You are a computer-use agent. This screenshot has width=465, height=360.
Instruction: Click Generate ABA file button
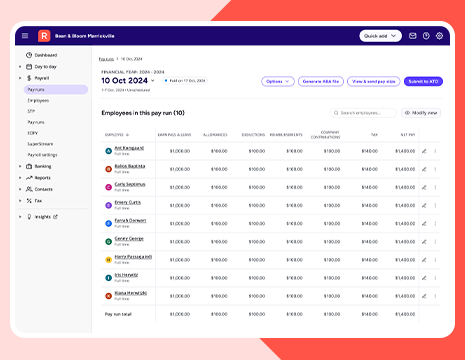(x=321, y=81)
